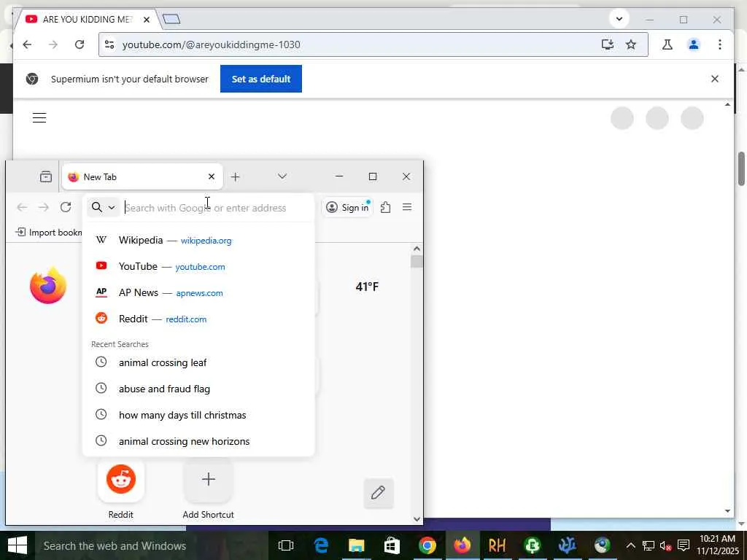This screenshot has height=560, width=747.
Task: Click Firefox page scrollbar down arrow
Action: tap(417, 518)
